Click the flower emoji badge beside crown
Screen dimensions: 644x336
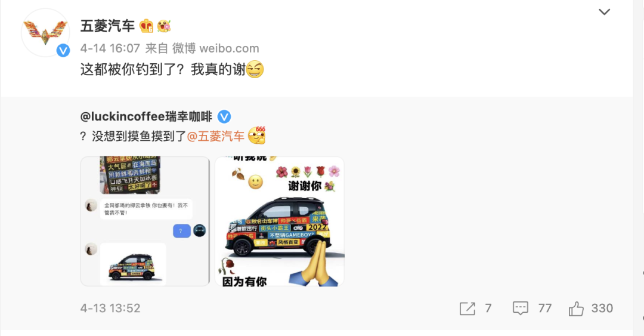pyautogui.click(x=164, y=26)
